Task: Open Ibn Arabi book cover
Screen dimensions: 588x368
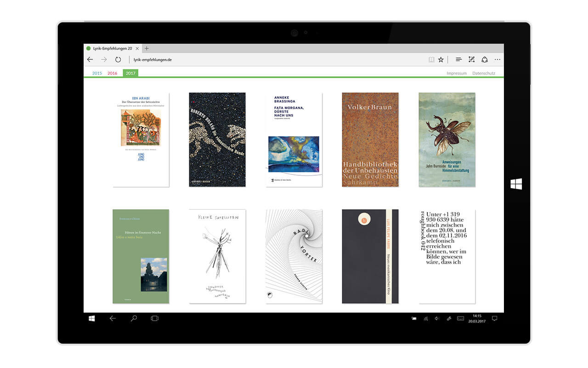Action: pos(141,140)
